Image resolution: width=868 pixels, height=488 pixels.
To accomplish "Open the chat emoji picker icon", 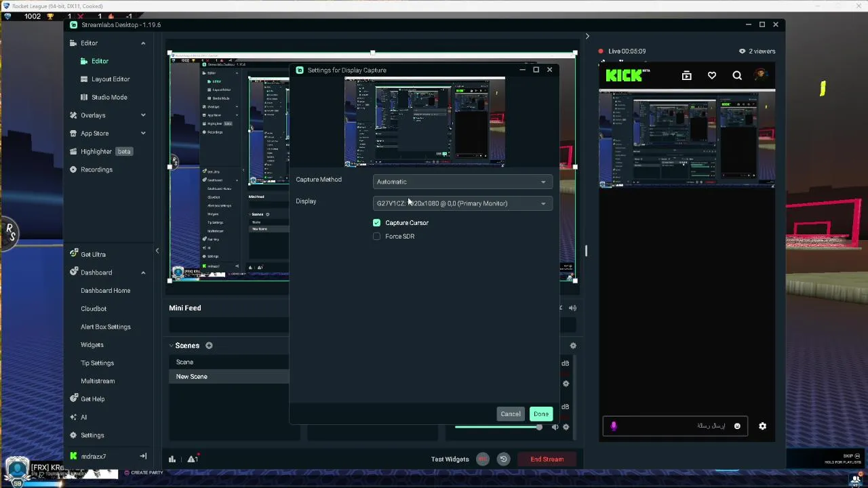I will click(737, 426).
